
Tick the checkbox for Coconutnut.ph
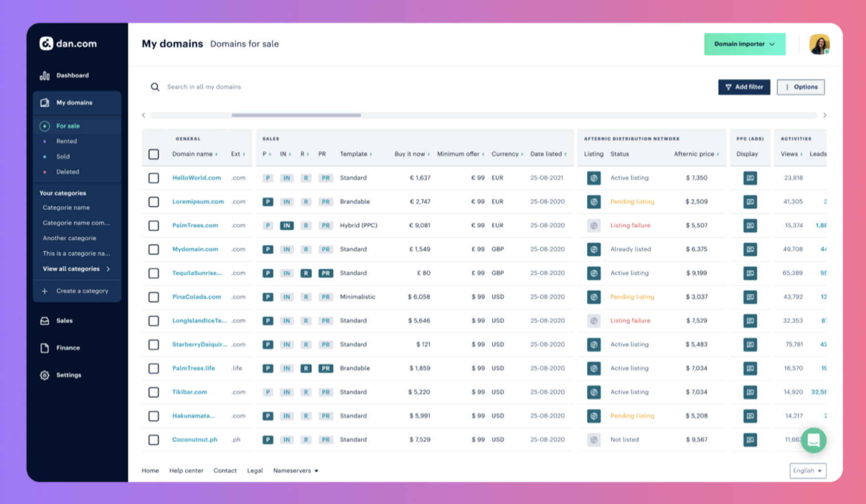coord(154,440)
